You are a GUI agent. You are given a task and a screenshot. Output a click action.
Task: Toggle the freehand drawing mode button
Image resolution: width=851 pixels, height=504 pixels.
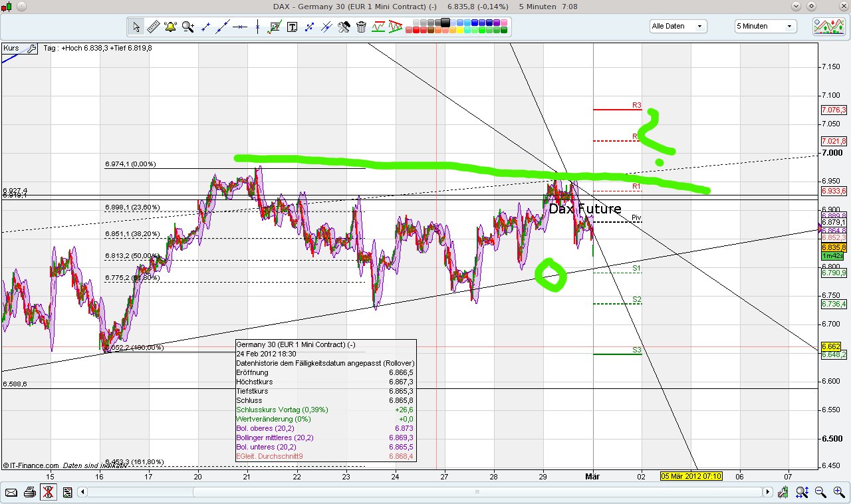(x=48, y=492)
